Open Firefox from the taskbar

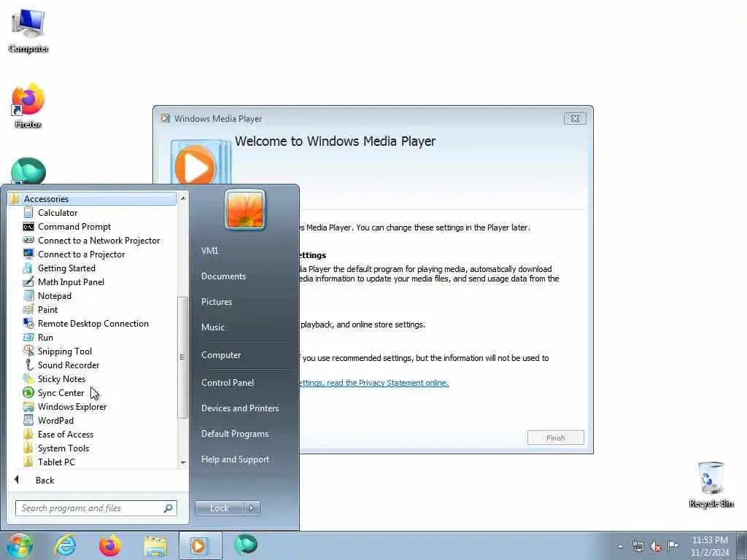[110, 545]
